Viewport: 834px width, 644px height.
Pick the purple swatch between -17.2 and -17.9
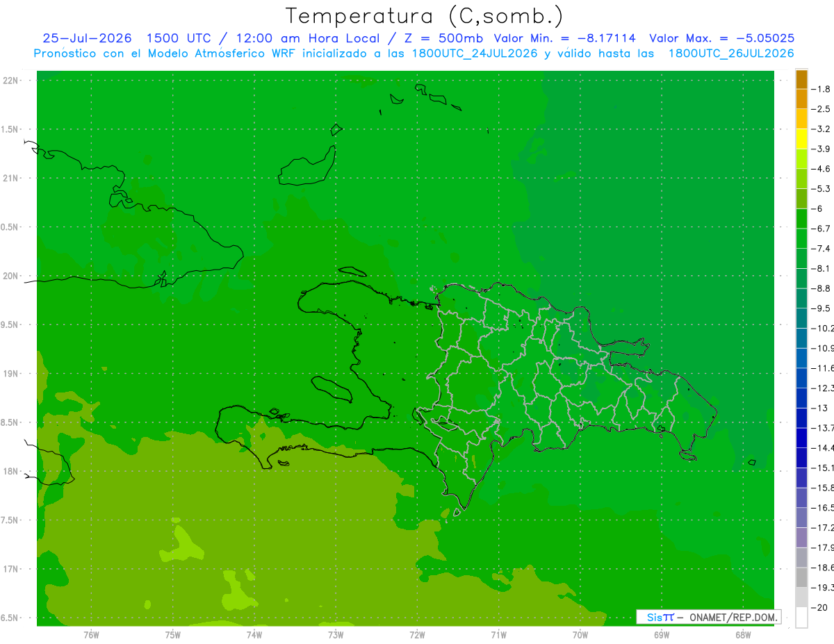click(x=801, y=538)
